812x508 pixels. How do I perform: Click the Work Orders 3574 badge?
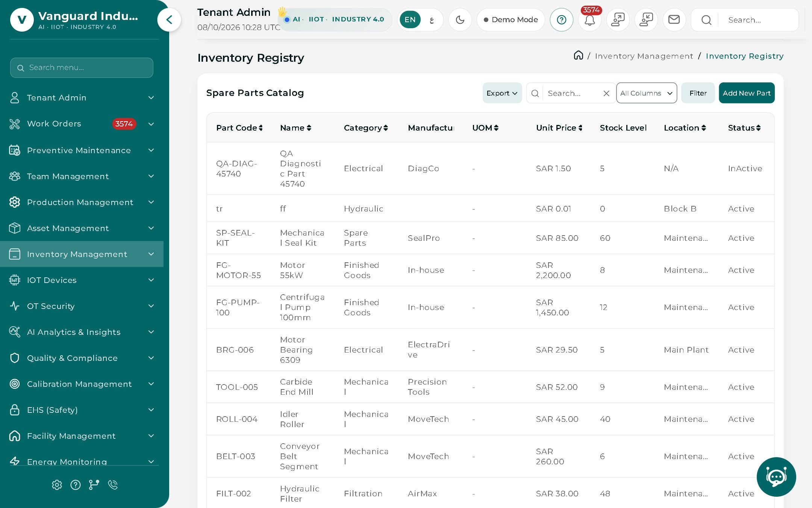pos(124,124)
